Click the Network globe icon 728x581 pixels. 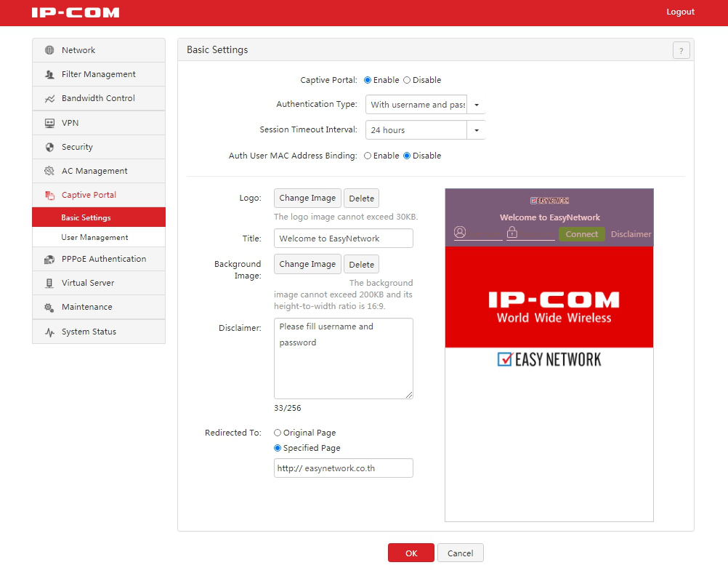(49, 50)
